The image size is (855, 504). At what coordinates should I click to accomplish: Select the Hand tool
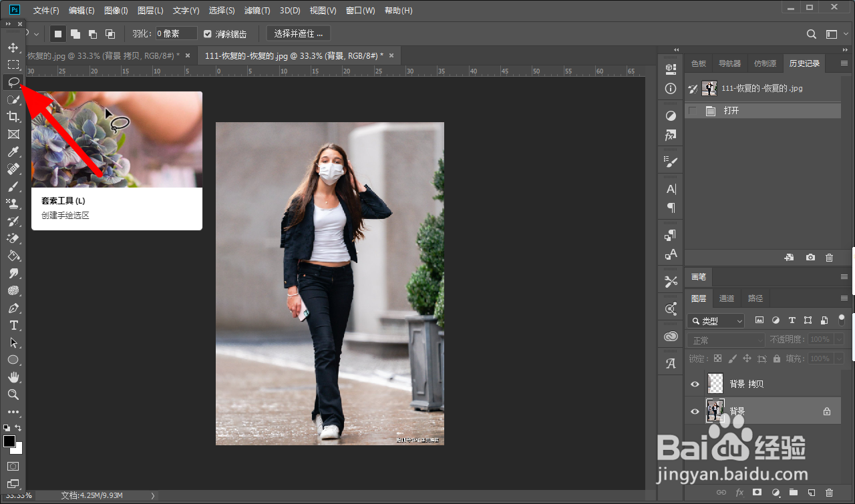coord(13,377)
